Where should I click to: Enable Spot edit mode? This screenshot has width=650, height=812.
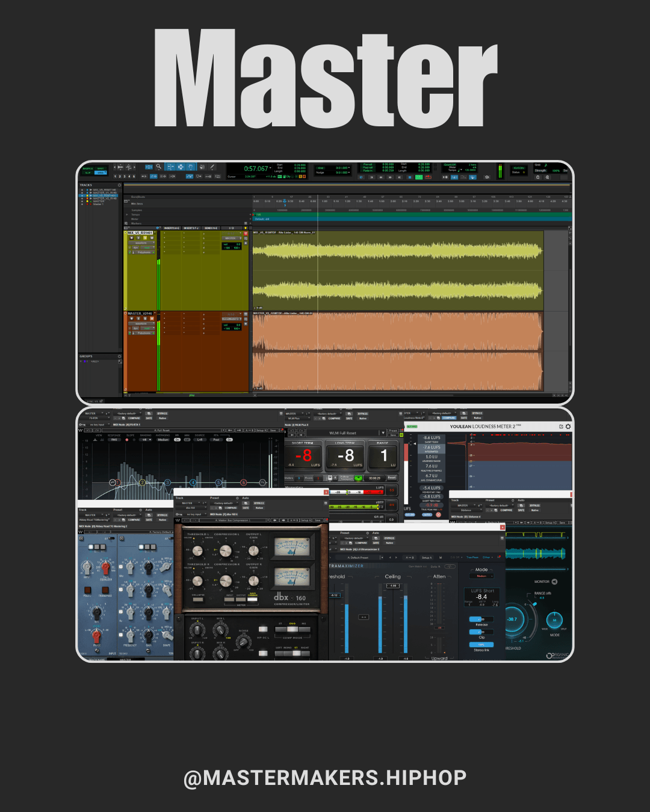click(101, 168)
